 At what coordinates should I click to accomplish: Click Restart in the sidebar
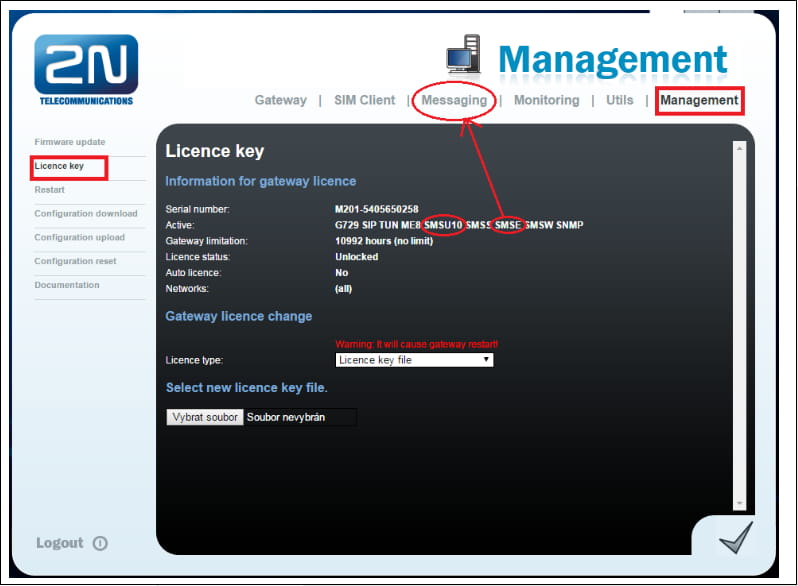pos(49,190)
